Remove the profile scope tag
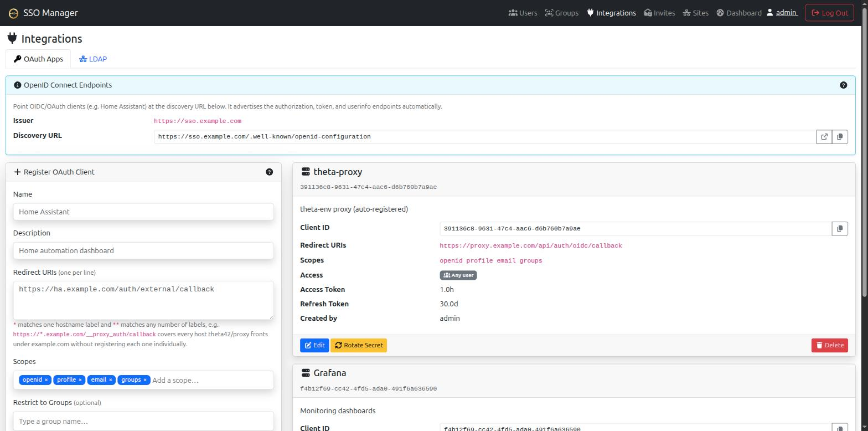 [80, 380]
